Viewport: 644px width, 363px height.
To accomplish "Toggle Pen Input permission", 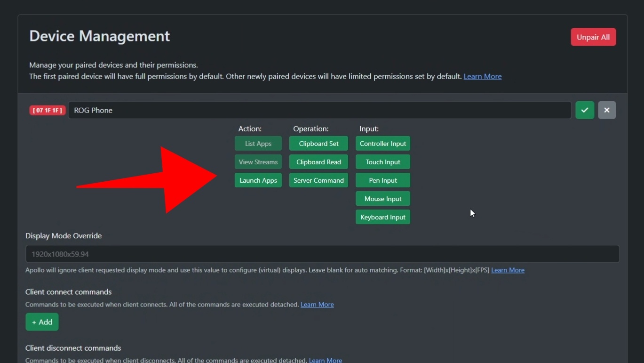I will (383, 180).
